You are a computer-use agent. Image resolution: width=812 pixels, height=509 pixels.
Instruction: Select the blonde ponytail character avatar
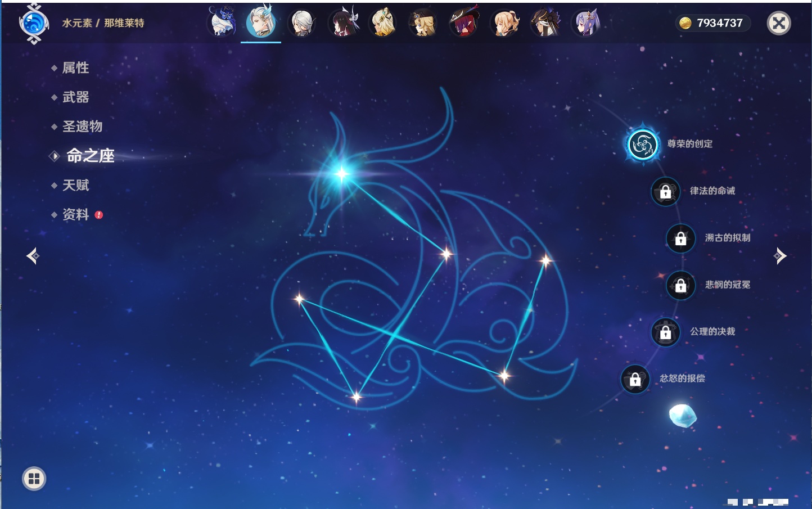[504, 23]
